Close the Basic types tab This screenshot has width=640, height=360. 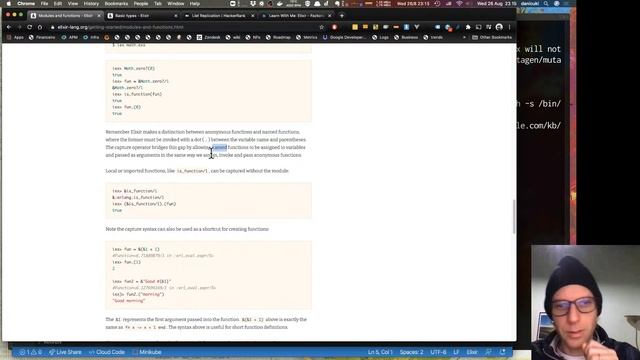(x=176, y=16)
